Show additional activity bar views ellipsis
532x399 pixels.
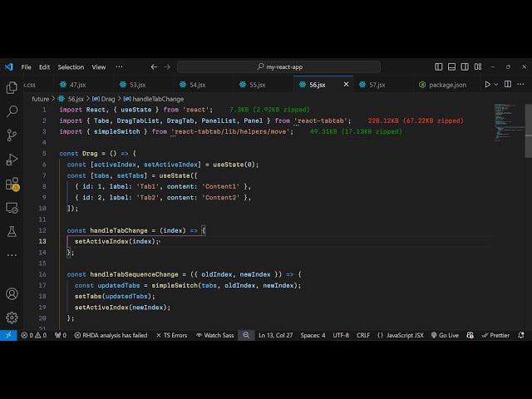12,254
